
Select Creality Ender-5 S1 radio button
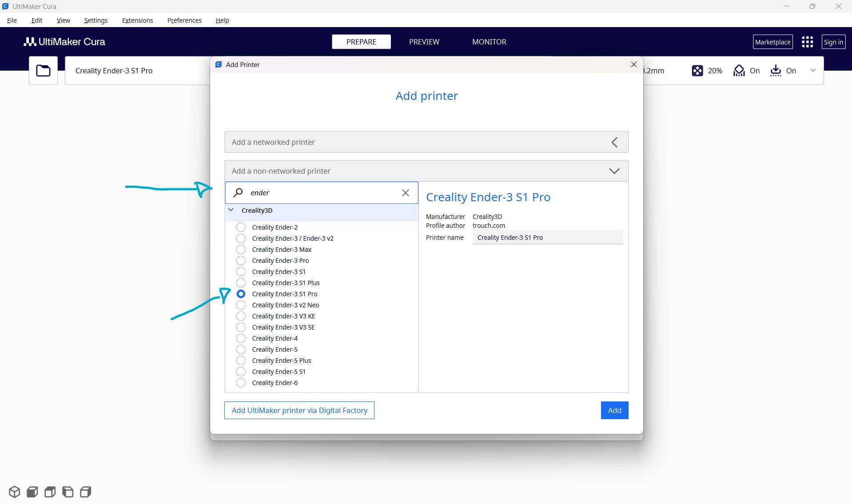(x=241, y=372)
